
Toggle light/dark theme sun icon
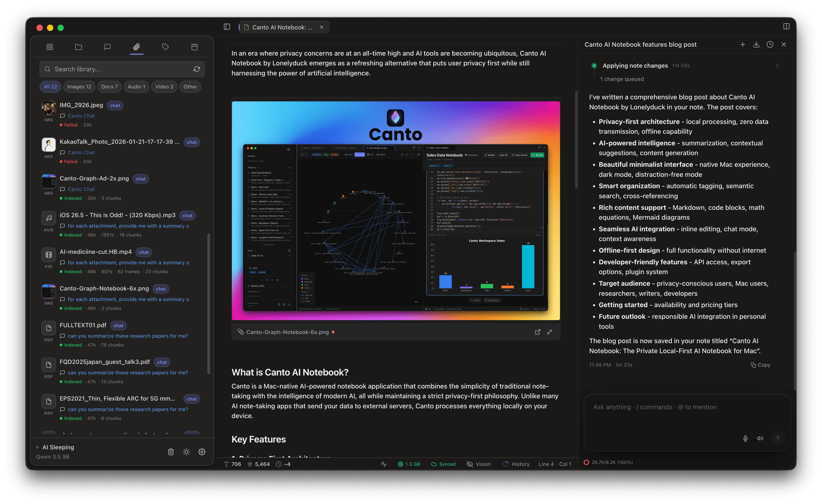[186, 452]
